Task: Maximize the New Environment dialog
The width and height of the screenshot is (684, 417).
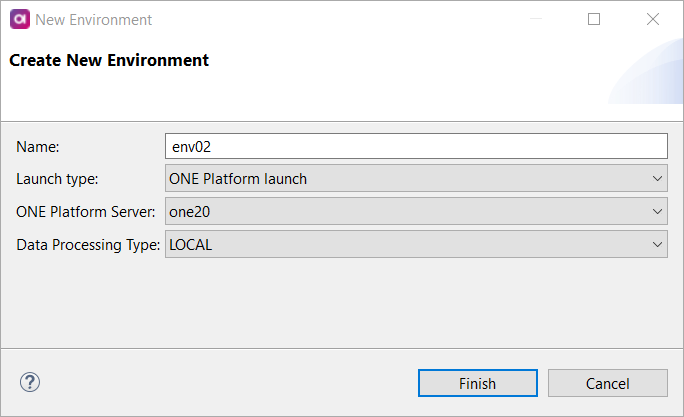Action: tap(594, 19)
